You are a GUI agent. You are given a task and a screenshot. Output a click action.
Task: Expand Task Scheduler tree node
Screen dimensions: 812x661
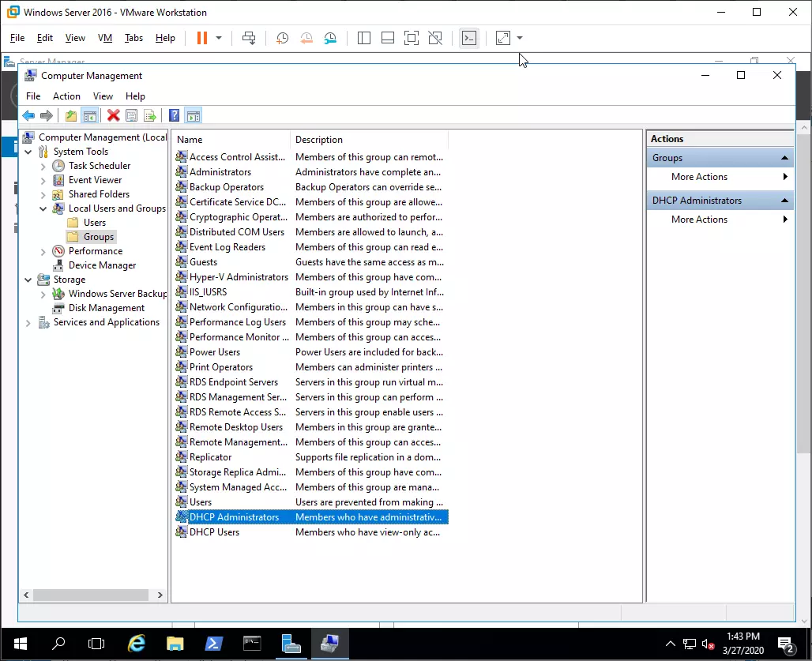click(43, 166)
